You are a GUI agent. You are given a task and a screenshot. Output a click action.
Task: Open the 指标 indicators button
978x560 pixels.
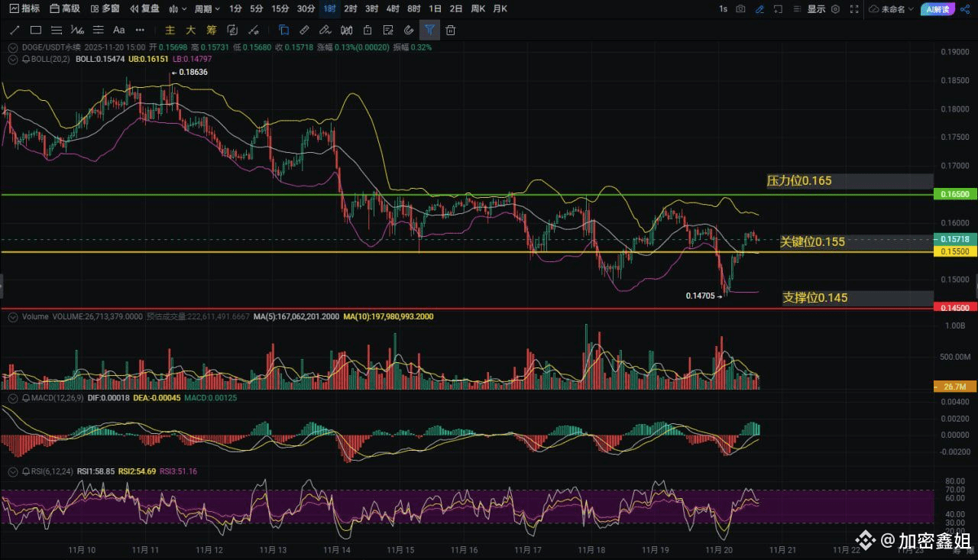pos(24,9)
